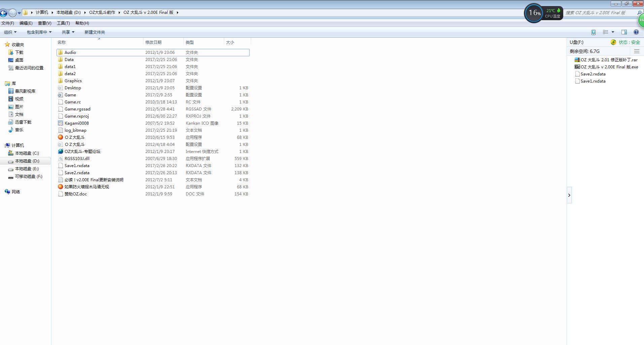
Task: Select the Kagami0008 ICO image icon
Action: [60, 123]
